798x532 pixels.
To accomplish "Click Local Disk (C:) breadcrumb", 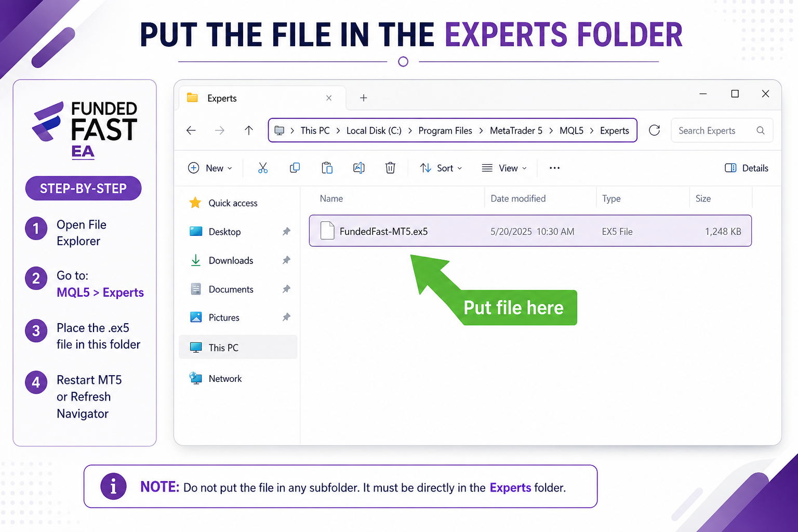I will [374, 131].
